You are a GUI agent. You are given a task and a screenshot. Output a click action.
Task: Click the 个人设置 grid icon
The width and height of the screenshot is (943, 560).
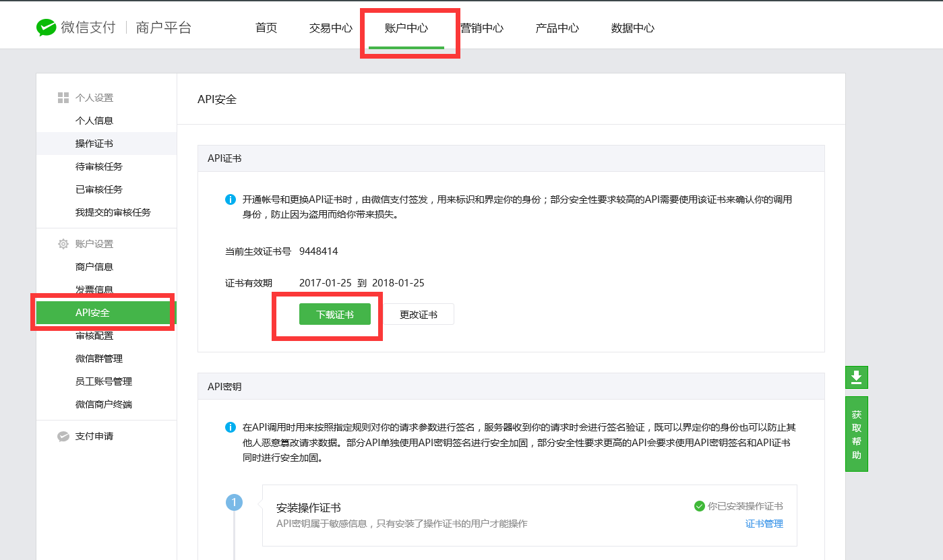[63, 98]
